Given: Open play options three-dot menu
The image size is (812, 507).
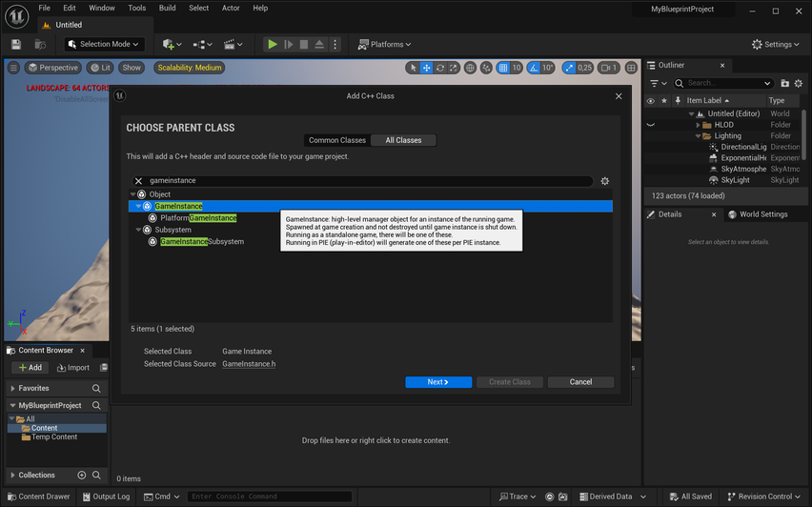Looking at the screenshot, I should [x=335, y=45].
